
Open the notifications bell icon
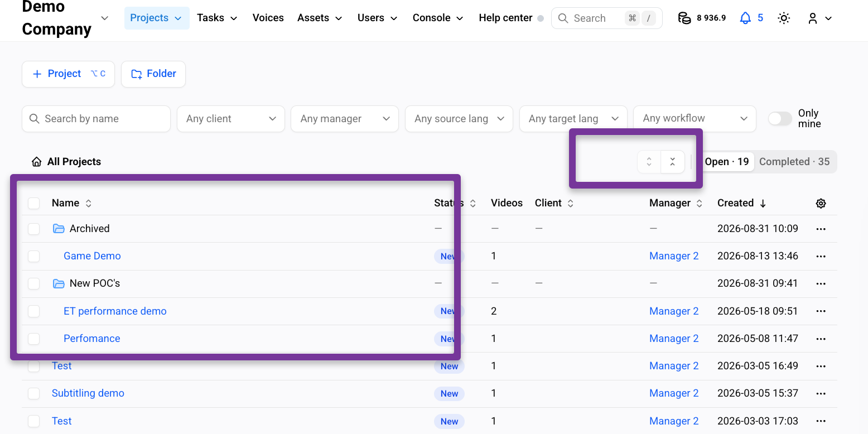745,18
